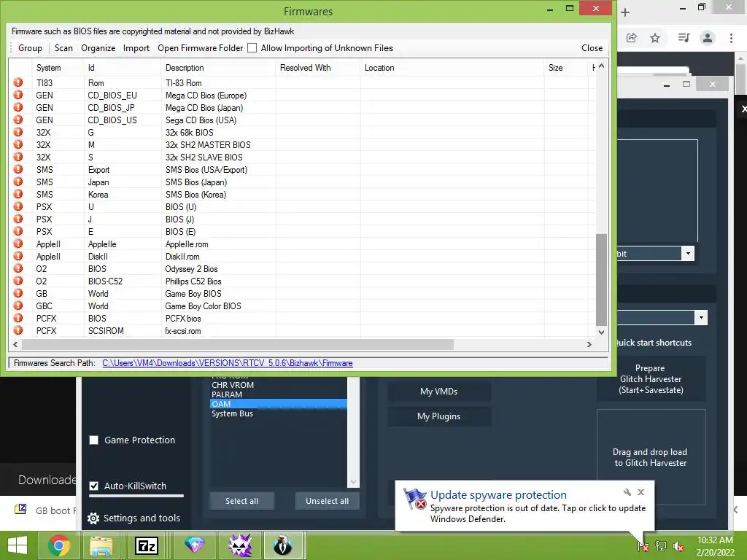Image resolution: width=747 pixels, height=560 pixels.
Task: Click the status icon for CD_BIOS_EU row
Action: (x=18, y=95)
